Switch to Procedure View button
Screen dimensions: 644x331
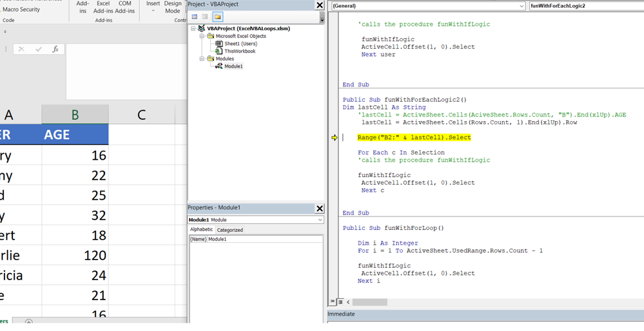333,302
